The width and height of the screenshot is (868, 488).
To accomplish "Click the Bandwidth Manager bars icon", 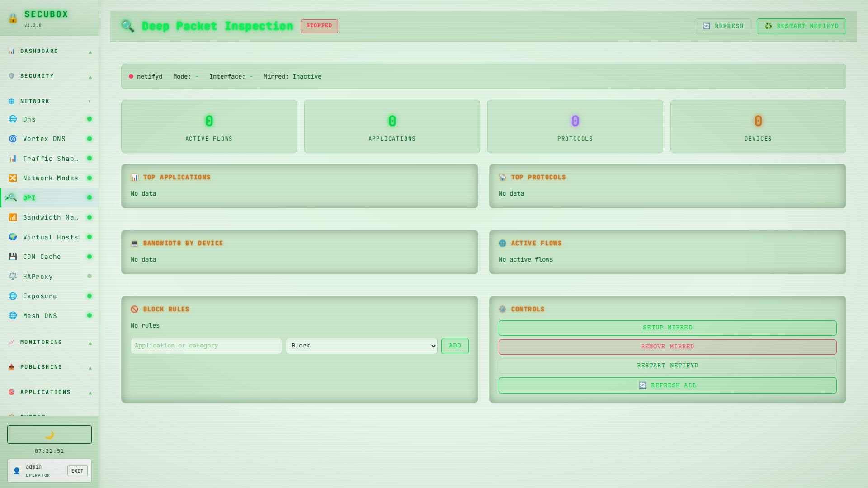I will coord(13,217).
